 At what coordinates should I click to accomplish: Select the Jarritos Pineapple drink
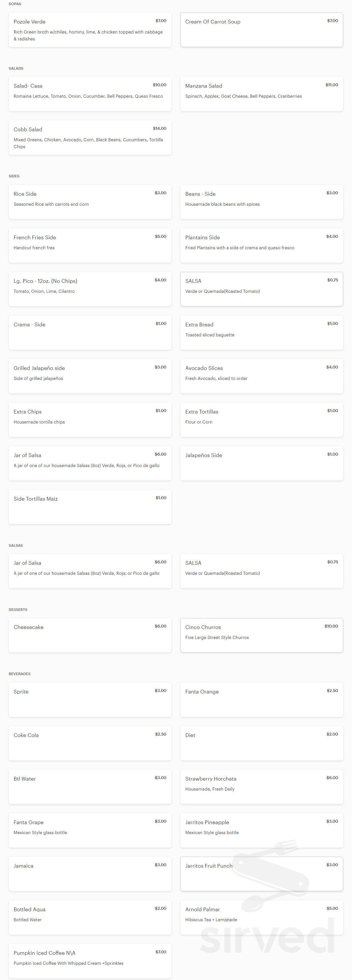click(x=262, y=830)
